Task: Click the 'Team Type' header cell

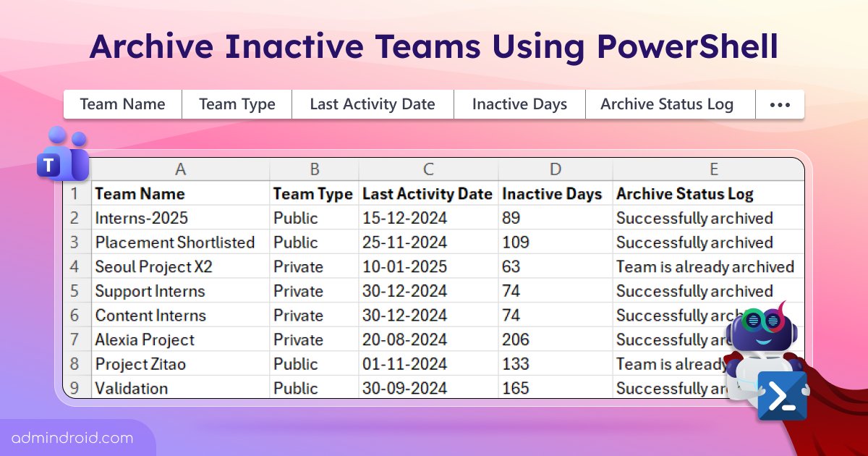Action: tap(315, 194)
